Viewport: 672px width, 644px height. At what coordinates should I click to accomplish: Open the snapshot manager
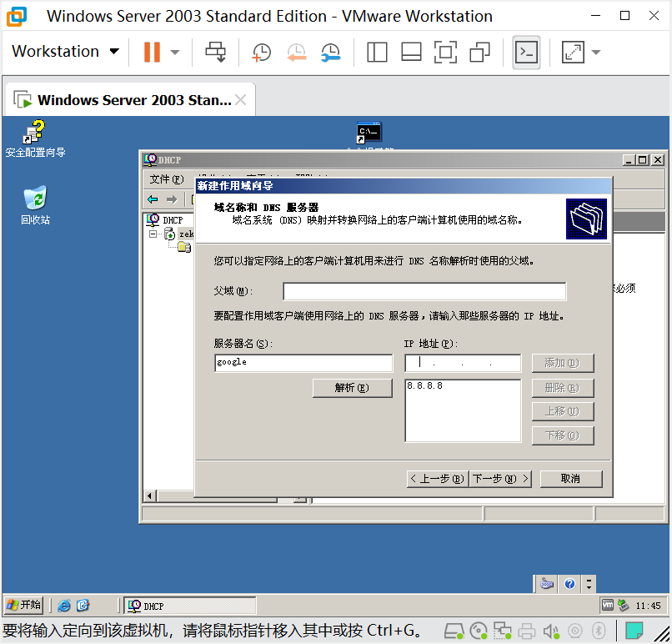pos(330,53)
